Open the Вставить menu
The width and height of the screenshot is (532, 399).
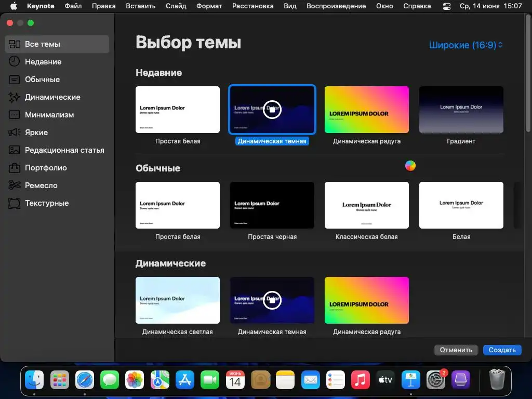coord(140,6)
